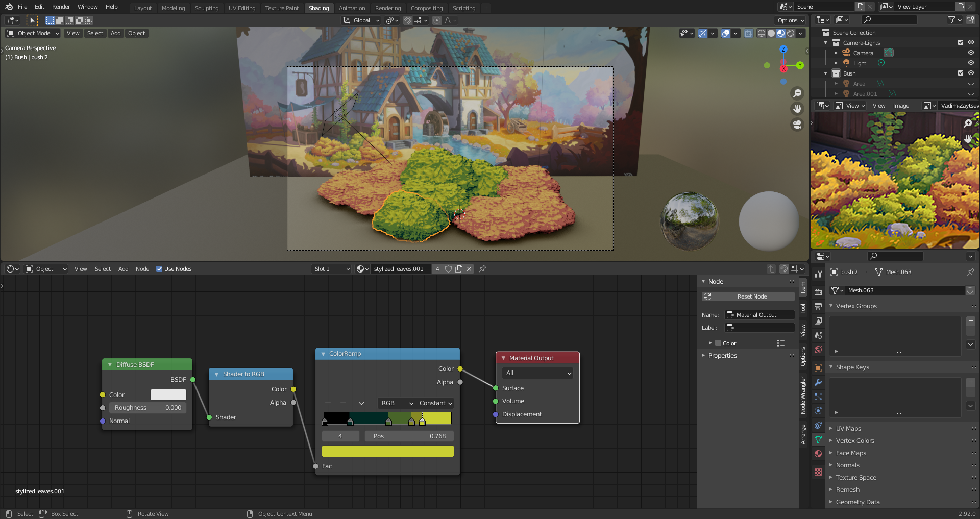Open the Object Mode dropdown
The image size is (980, 519).
point(33,33)
